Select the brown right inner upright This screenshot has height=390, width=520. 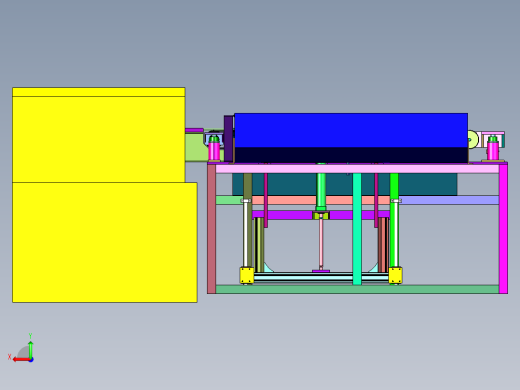[383, 245]
